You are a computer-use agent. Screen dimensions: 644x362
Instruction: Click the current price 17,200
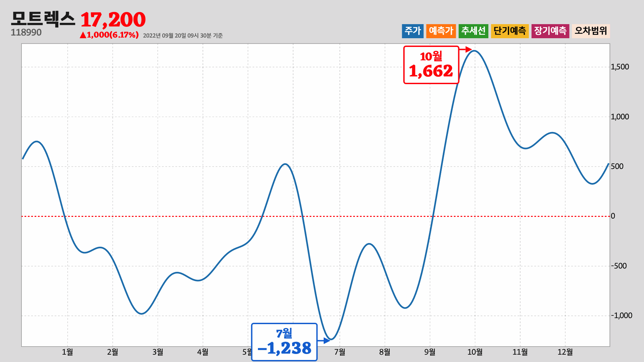point(113,20)
